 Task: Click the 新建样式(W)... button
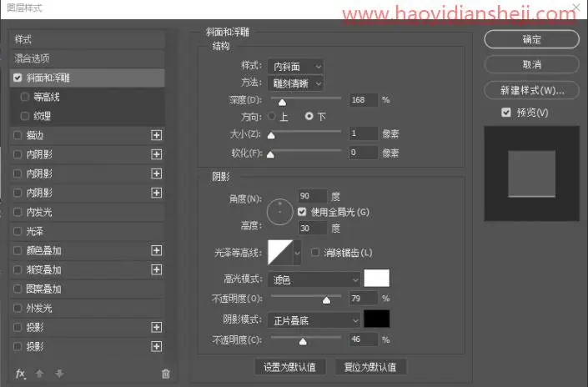[x=532, y=90]
